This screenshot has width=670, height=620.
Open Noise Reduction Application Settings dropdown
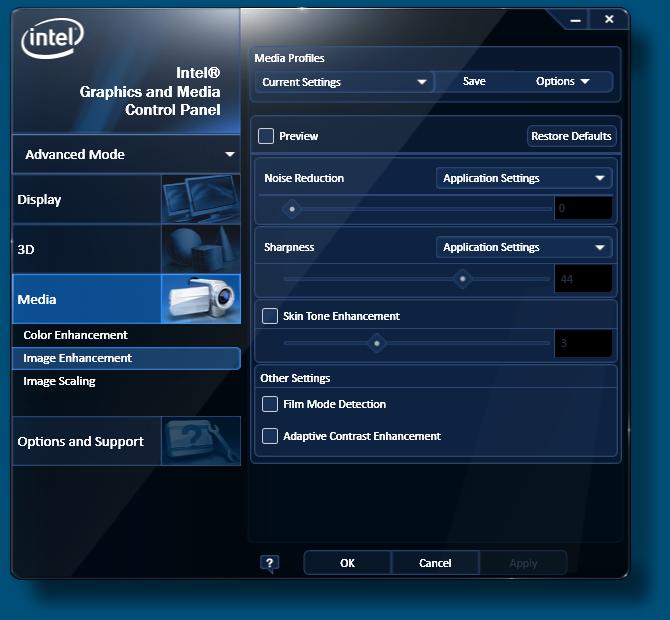(x=524, y=178)
